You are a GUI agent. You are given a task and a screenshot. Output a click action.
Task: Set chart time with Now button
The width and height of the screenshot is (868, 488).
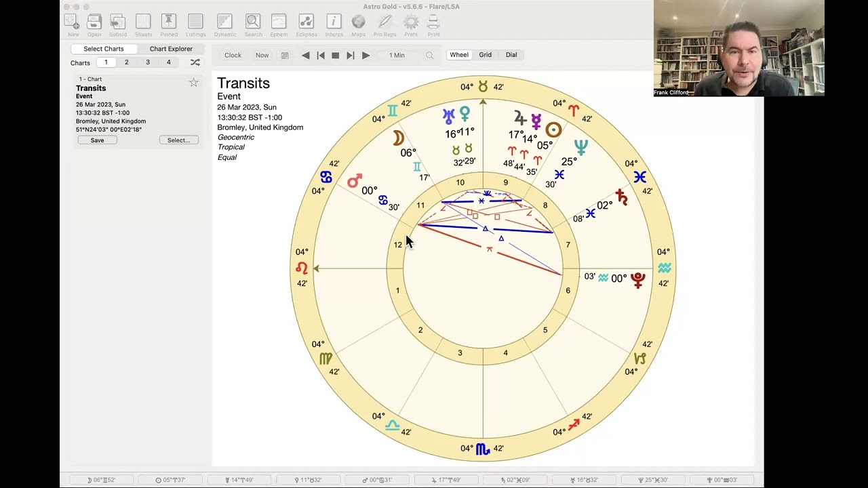[262, 56]
